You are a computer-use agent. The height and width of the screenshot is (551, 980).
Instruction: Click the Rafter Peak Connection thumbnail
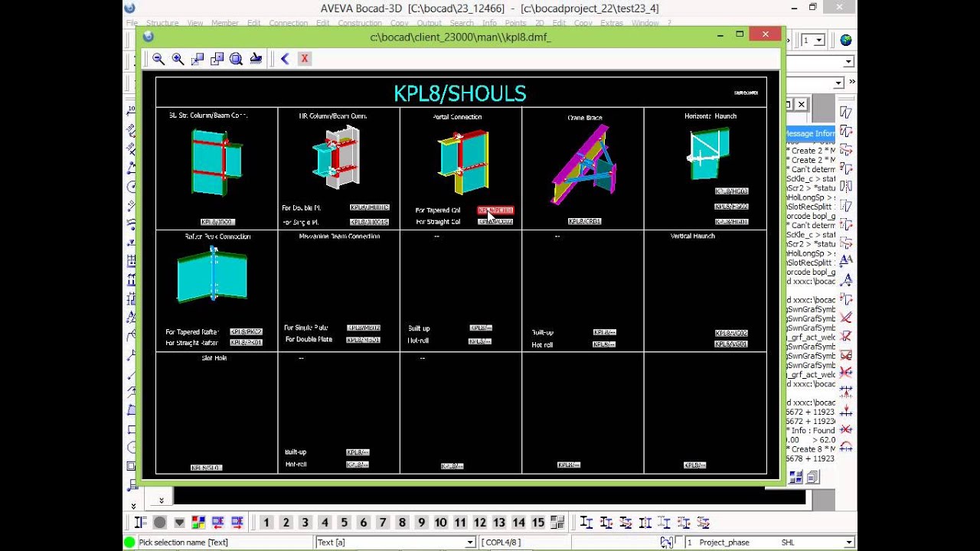pyautogui.click(x=213, y=274)
